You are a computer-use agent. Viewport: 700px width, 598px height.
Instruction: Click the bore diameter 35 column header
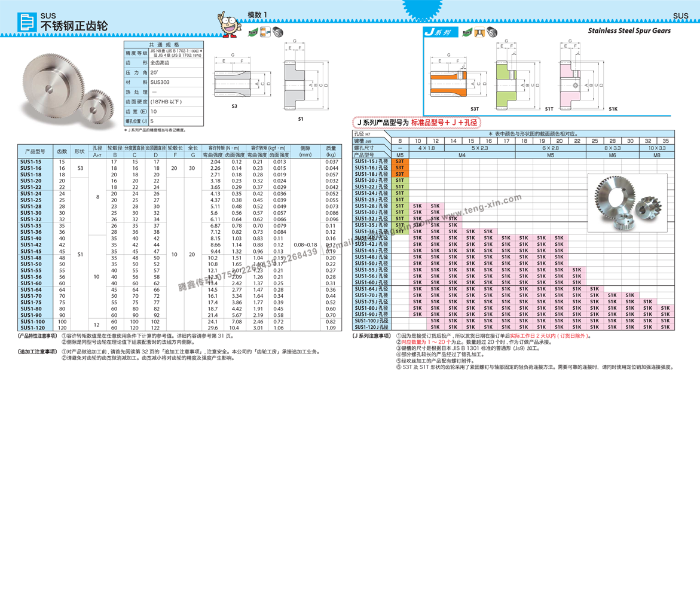[665, 141]
